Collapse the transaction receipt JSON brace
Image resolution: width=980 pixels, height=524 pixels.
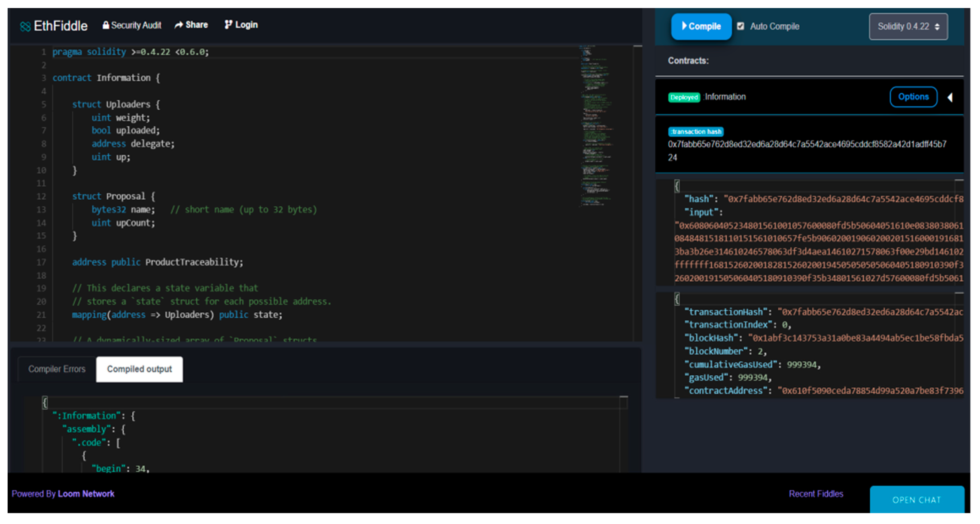tap(677, 299)
